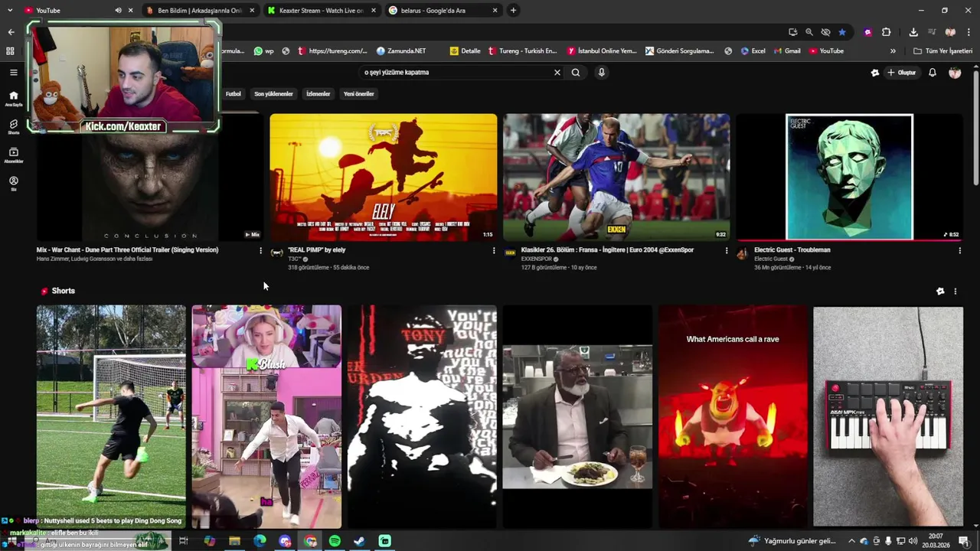Click the YouTube search magnifier button
This screenshot has width=980, height=551.
576,73
